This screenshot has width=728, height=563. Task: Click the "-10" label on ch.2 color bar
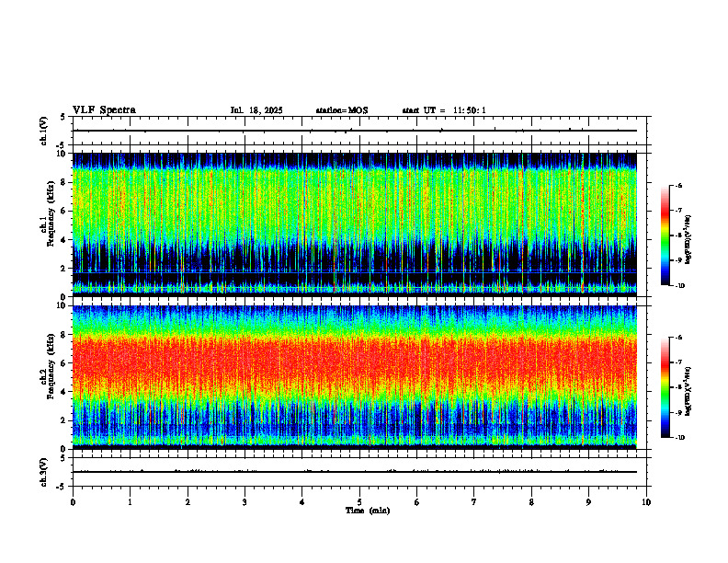(679, 438)
